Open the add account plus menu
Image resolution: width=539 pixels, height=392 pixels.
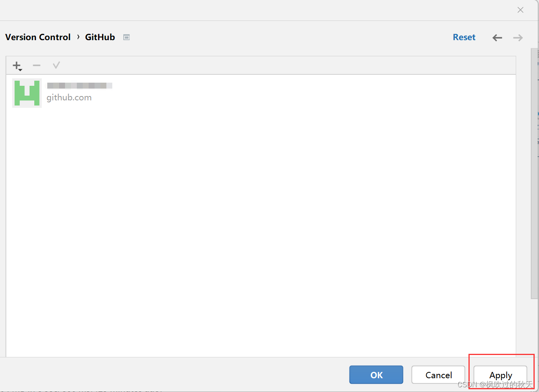(17, 66)
